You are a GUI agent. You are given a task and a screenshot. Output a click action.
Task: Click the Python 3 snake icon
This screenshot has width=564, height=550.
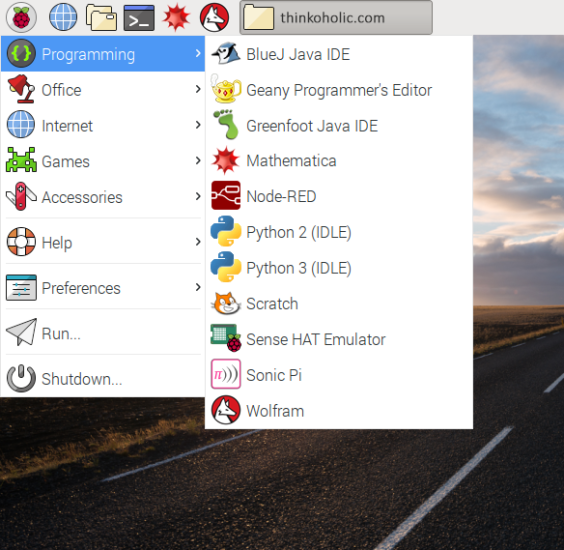coord(226,267)
